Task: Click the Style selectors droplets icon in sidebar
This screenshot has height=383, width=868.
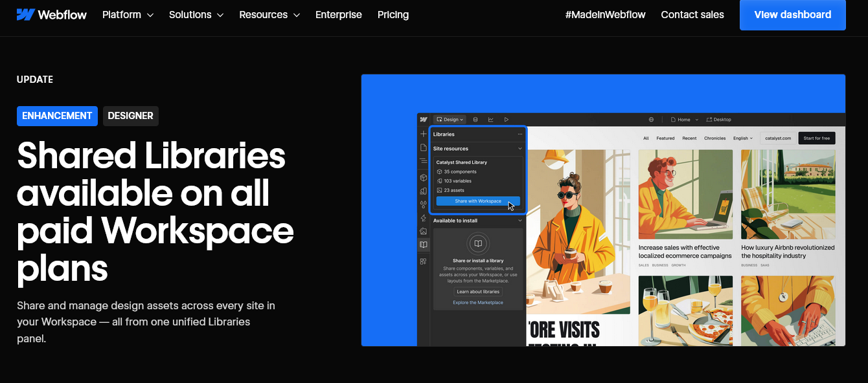Action: click(424, 204)
